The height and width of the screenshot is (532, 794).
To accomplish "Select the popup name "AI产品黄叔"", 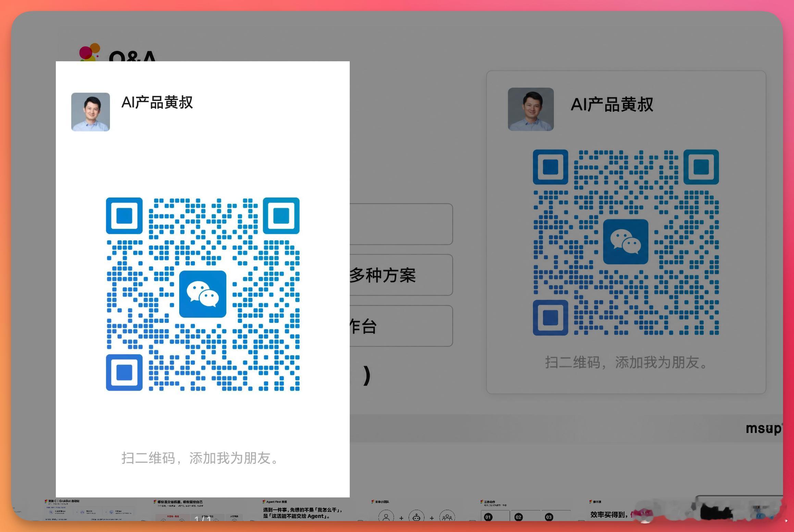I will [x=157, y=102].
